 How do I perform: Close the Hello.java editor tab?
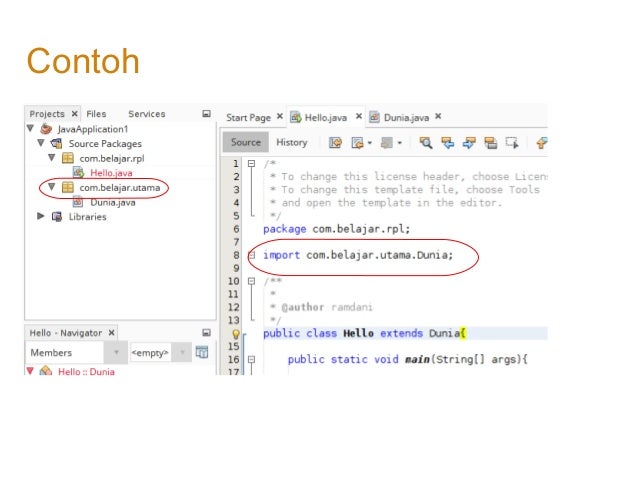(x=358, y=116)
